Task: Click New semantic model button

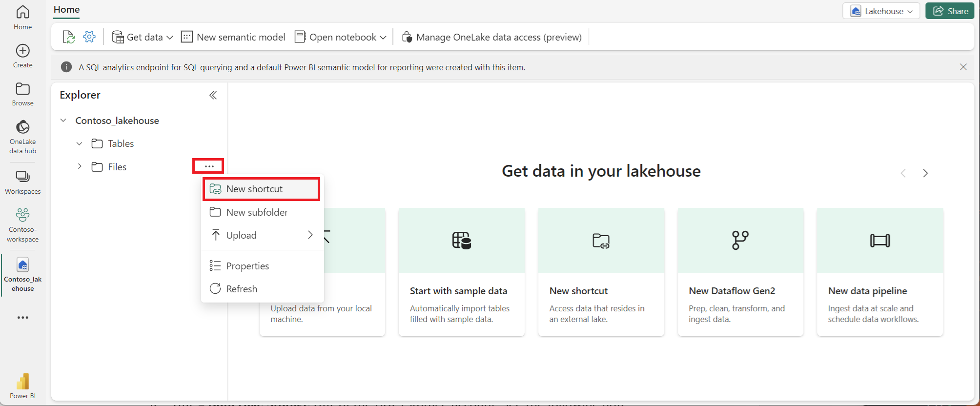Action: [x=233, y=37]
